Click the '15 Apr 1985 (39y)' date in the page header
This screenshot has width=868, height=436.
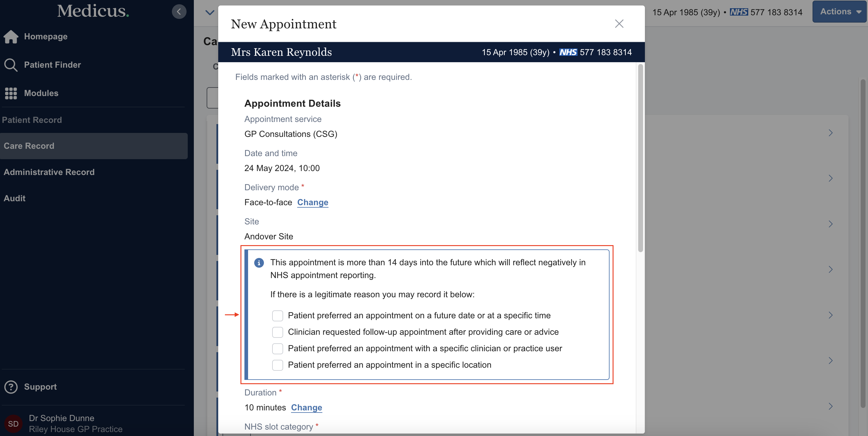click(686, 12)
